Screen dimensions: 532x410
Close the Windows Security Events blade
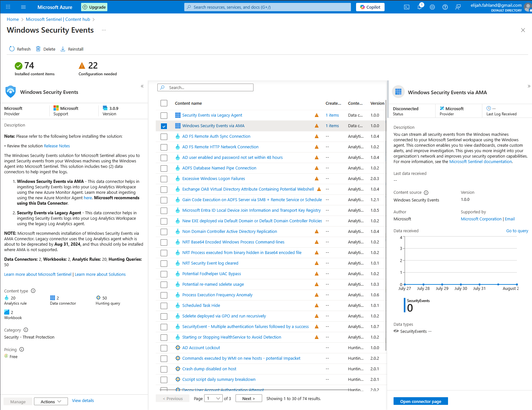coord(523,30)
